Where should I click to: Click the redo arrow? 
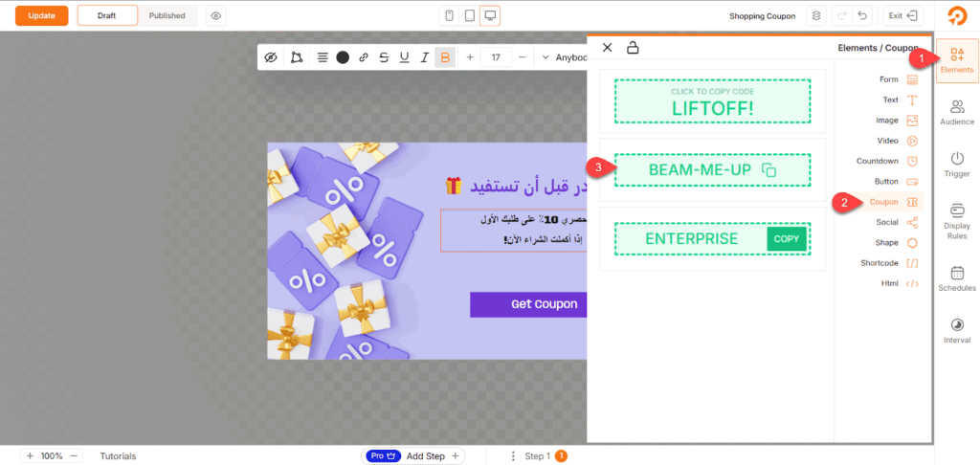click(842, 15)
